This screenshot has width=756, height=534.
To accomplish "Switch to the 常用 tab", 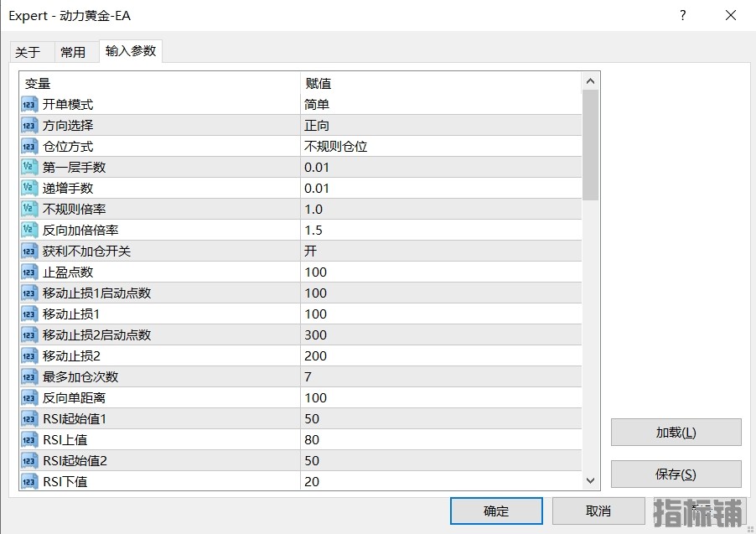I will [x=73, y=52].
